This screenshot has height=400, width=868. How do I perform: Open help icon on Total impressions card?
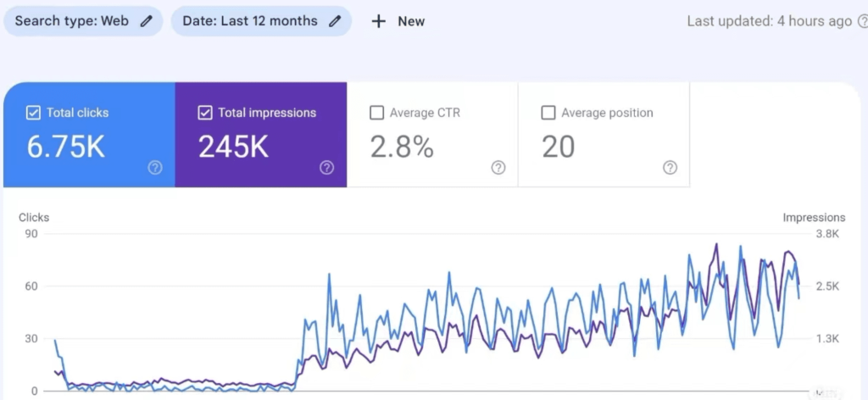[x=327, y=168]
